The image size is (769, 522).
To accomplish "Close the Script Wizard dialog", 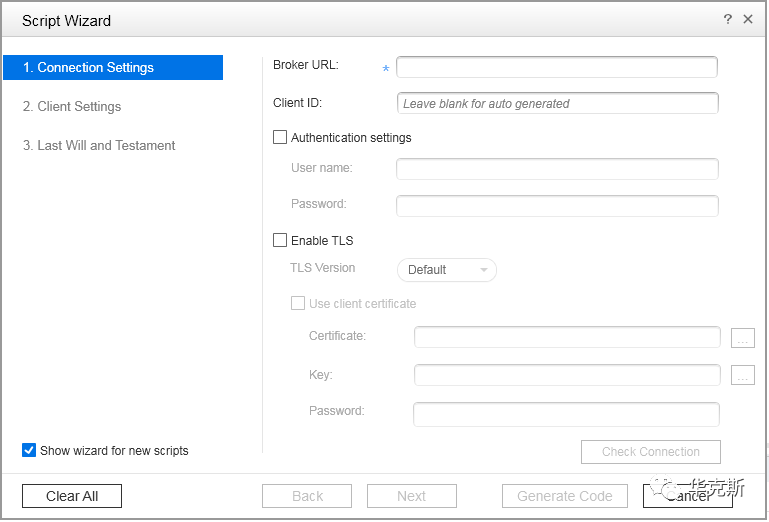I will point(748,19).
